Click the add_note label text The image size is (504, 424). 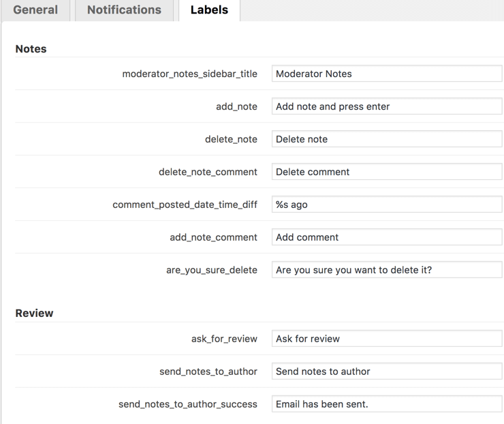coord(236,106)
